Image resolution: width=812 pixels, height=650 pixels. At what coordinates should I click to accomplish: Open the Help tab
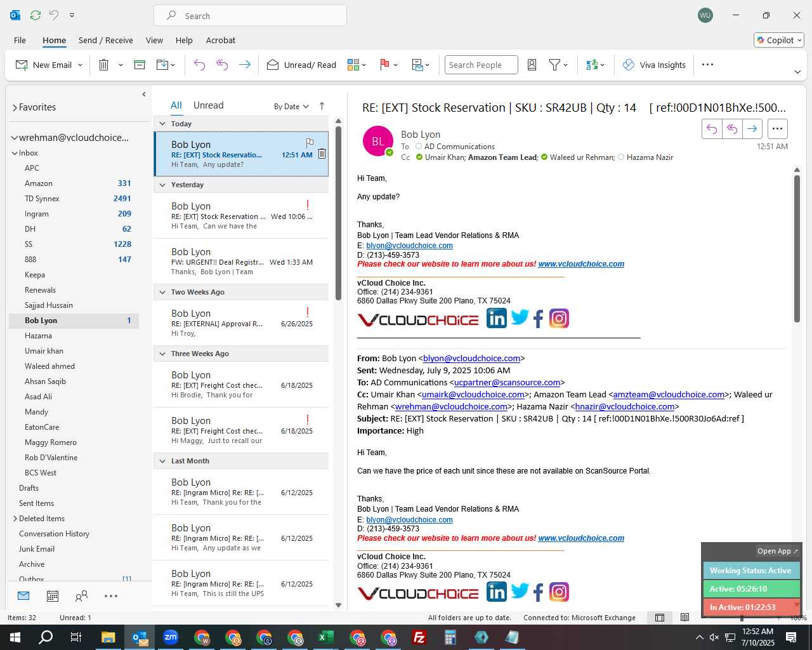[x=184, y=40]
